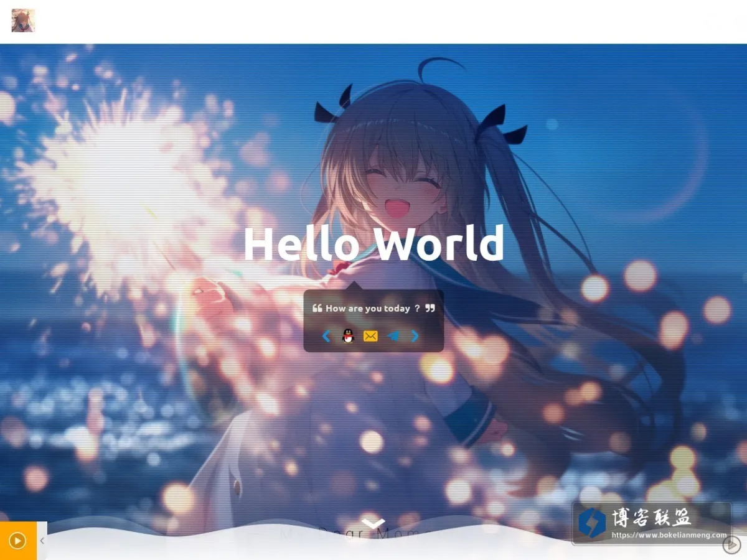
Task: Click the QQ penguin icon
Action: pyautogui.click(x=348, y=336)
